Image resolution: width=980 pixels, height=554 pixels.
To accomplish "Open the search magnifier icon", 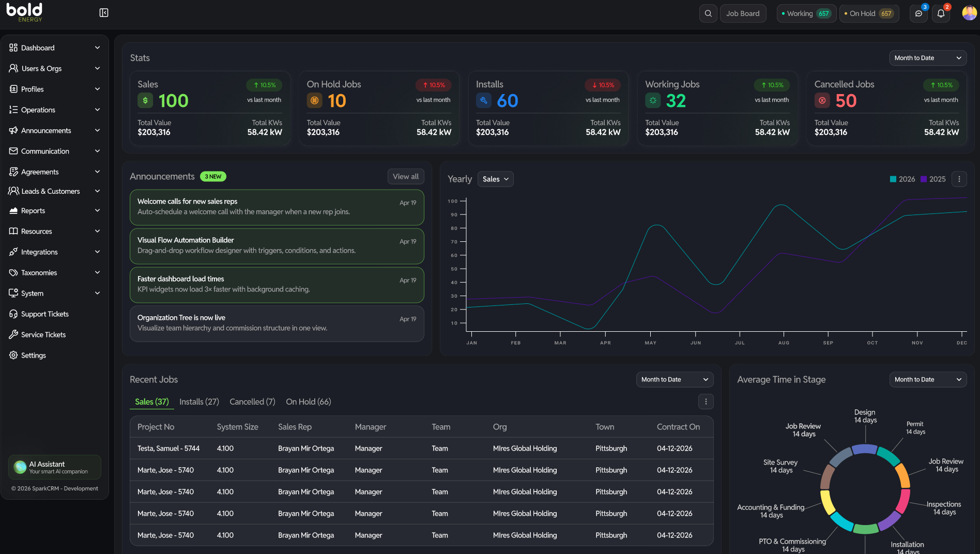I will pos(708,13).
